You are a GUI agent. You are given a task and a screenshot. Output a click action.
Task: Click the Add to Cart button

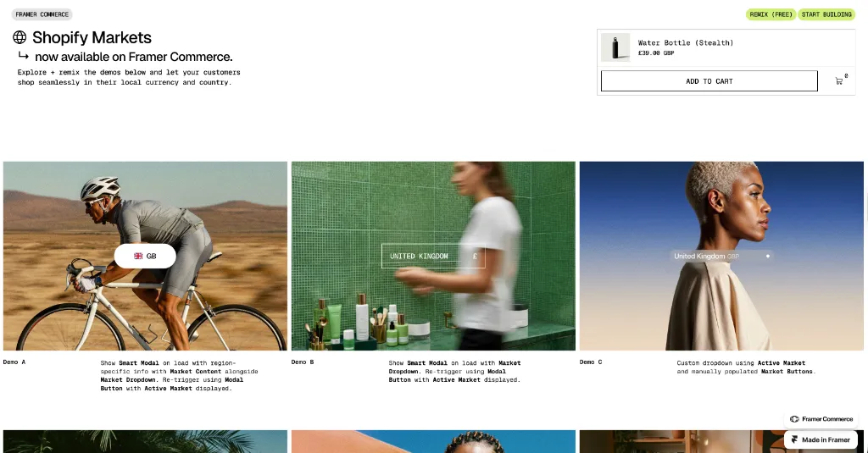tap(709, 80)
